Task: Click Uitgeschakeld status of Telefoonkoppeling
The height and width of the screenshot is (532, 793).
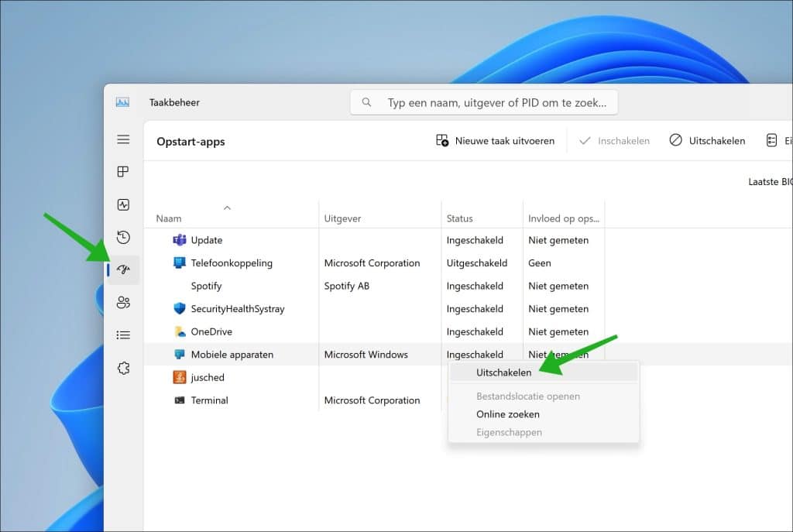Action: 476,263
